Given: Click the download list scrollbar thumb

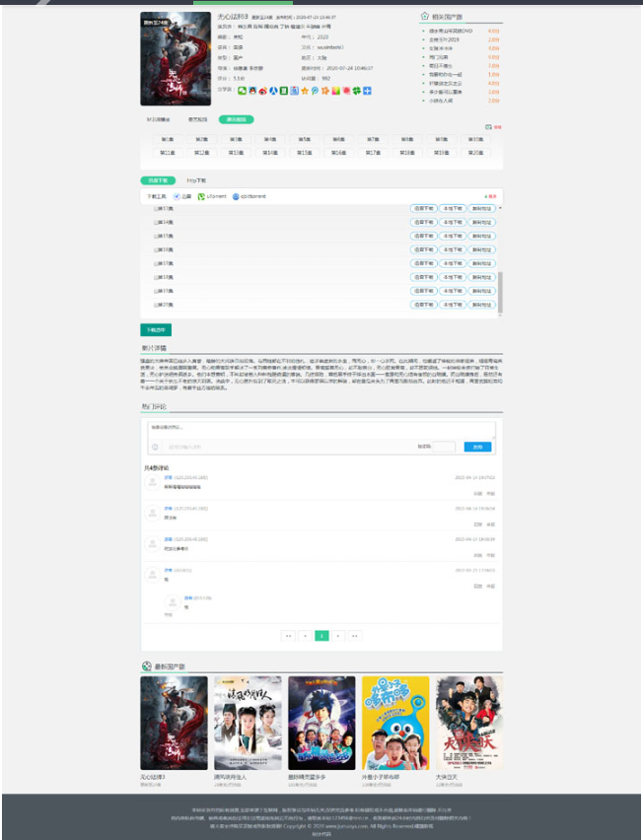Looking at the screenshot, I should point(500,292).
